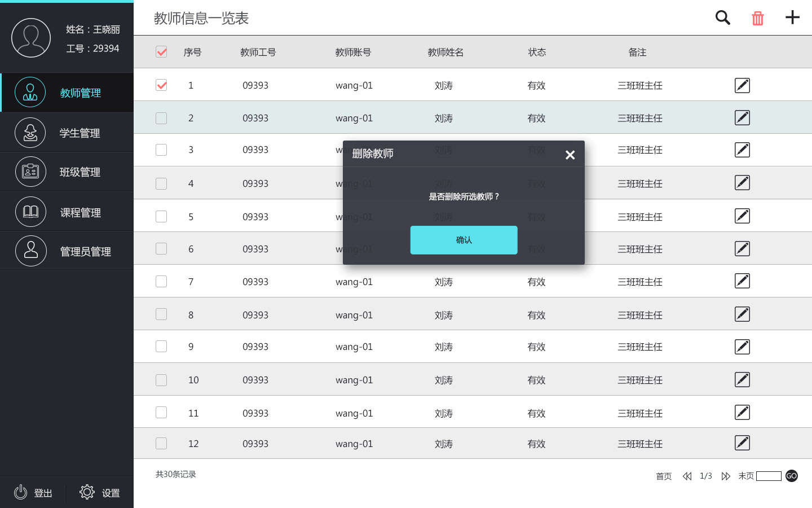Click wang-01 account in row 8

point(354,315)
